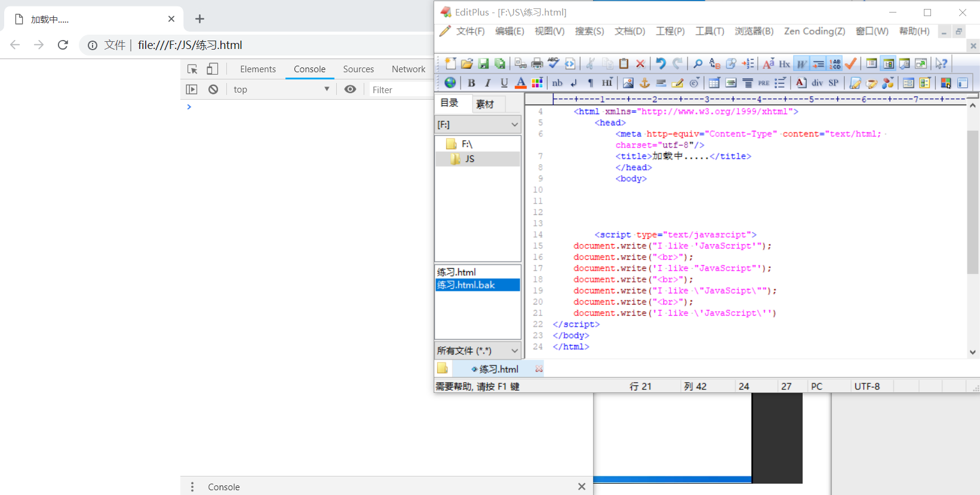The height and width of the screenshot is (495, 980).
Task: Click the Paste clipboard icon
Action: (x=624, y=63)
